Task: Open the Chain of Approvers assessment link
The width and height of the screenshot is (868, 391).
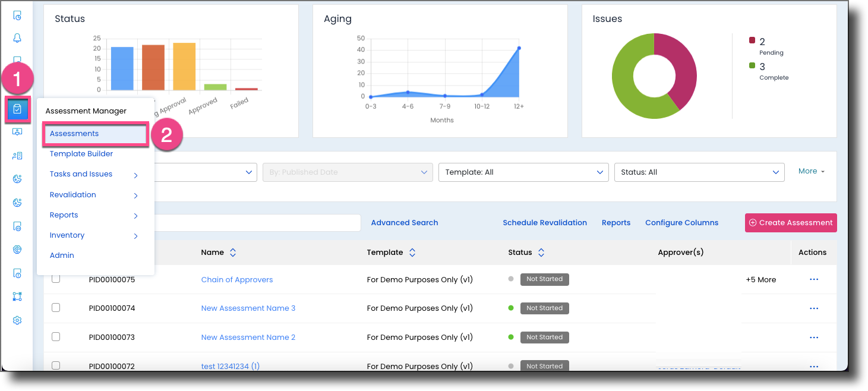Action: 236,279
